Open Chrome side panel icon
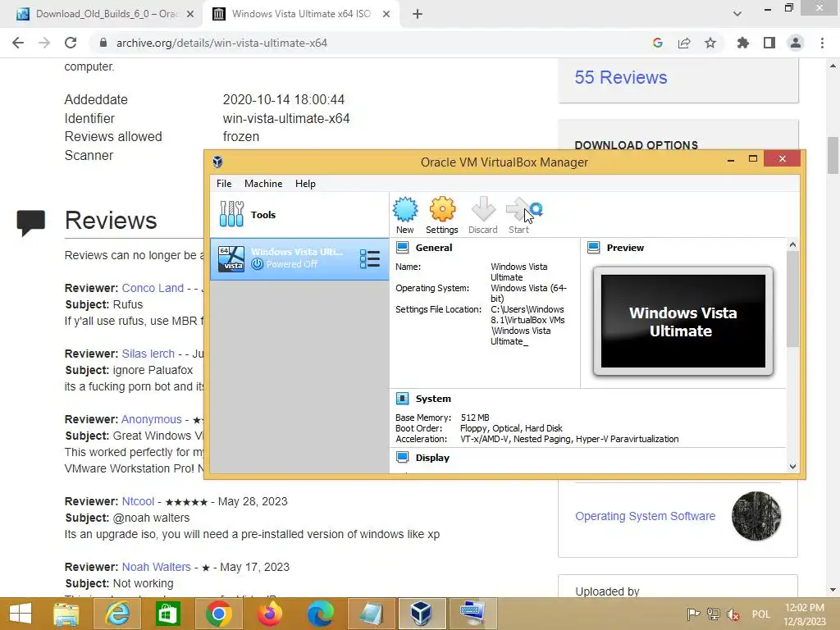Screen dimensions: 840x630 (769, 43)
